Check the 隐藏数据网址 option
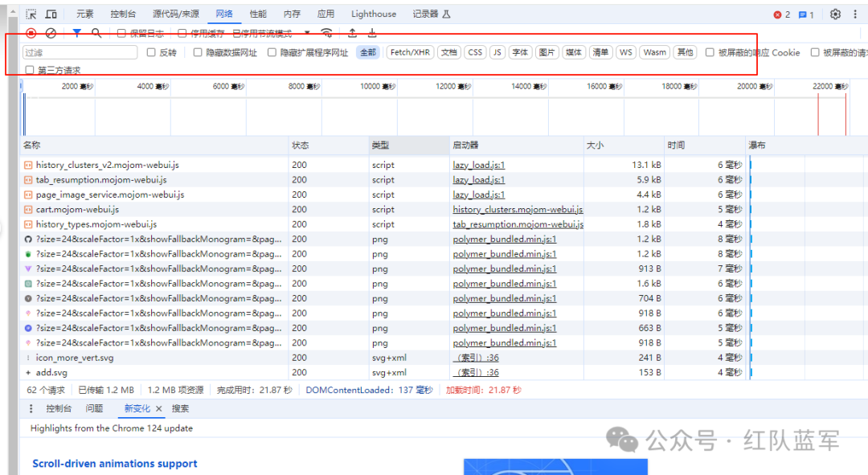 198,52
